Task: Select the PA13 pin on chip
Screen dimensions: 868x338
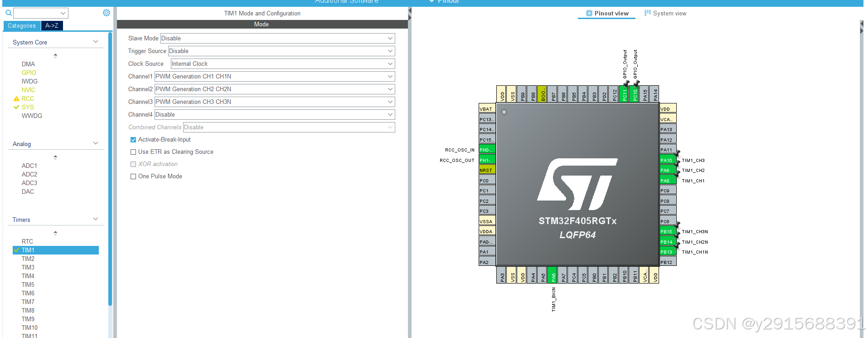Action: (x=668, y=129)
